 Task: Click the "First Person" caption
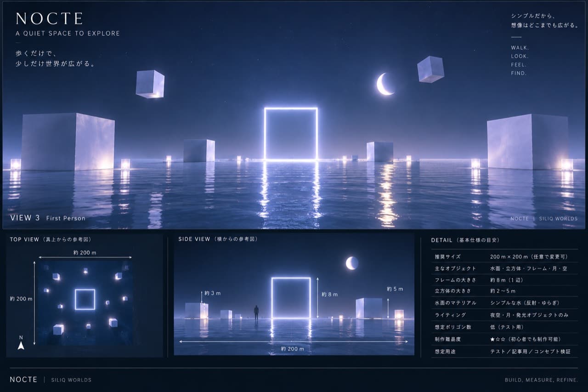pos(66,218)
